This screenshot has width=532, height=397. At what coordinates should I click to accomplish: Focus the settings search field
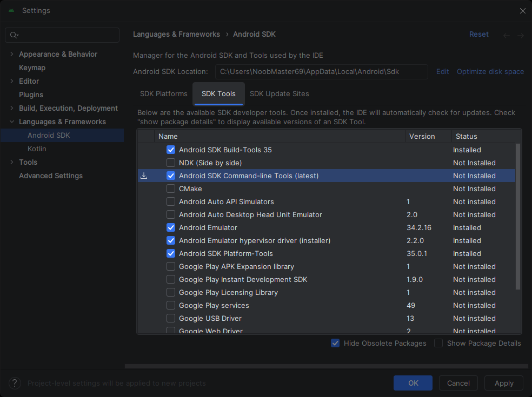point(62,35)
